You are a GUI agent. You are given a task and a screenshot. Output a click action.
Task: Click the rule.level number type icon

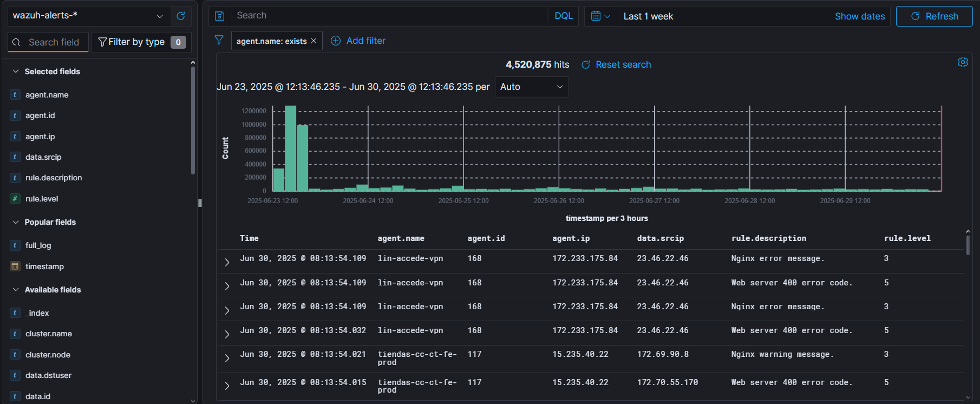coord(15,199)
